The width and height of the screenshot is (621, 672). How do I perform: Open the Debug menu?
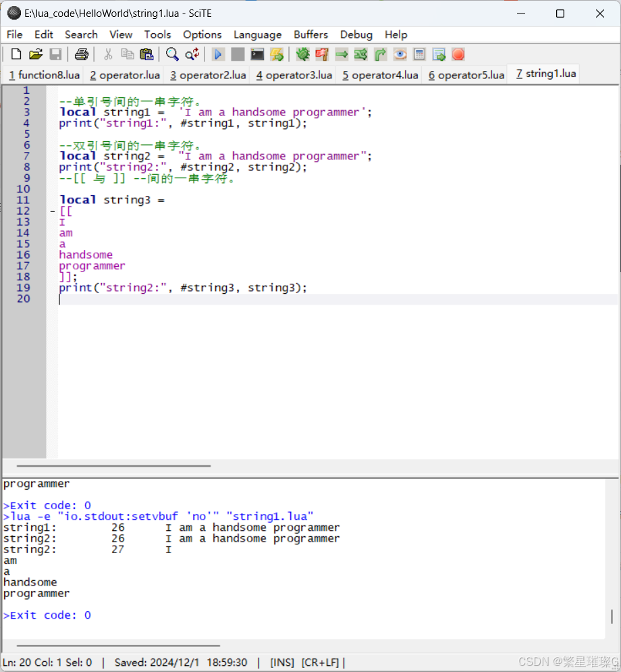click(x=356, y=34)
